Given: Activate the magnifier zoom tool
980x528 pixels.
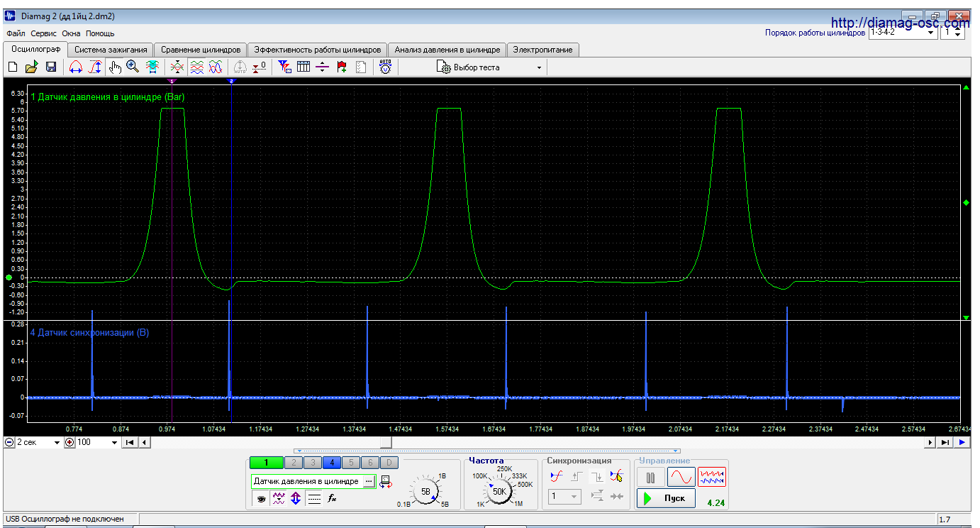Looking at the screenshot, I should coord(133,67).
